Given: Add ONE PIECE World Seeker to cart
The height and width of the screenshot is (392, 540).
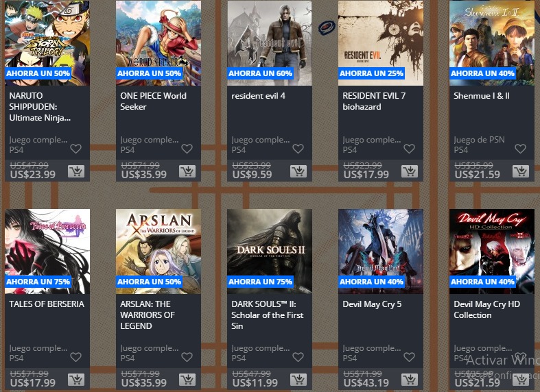Looking at the screenshot, I should [187, 171].
